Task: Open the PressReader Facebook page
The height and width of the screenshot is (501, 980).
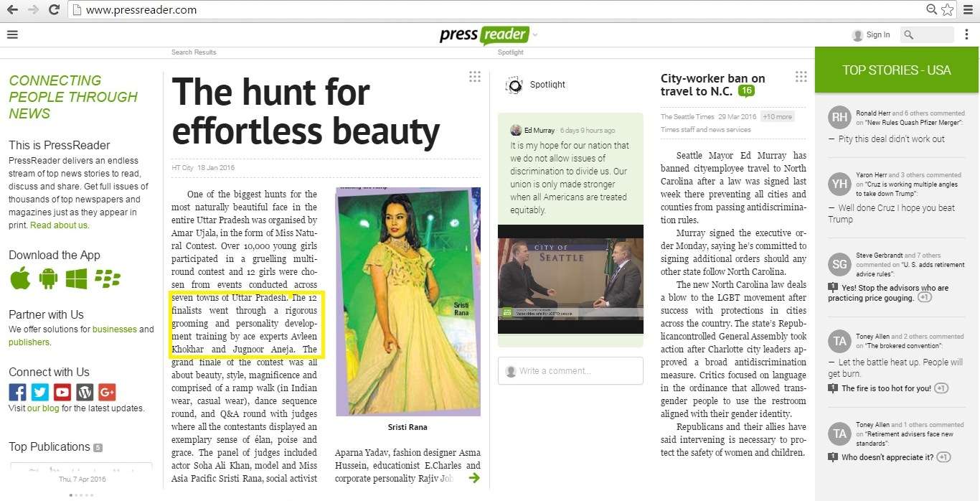Action: tap(17, 392)
